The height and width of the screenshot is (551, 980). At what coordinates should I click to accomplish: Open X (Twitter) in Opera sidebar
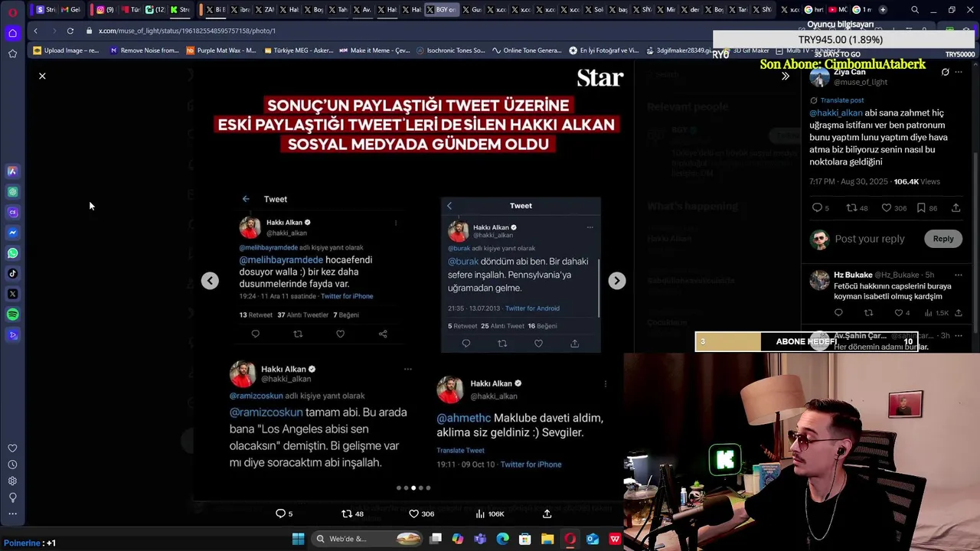[12, 294]
